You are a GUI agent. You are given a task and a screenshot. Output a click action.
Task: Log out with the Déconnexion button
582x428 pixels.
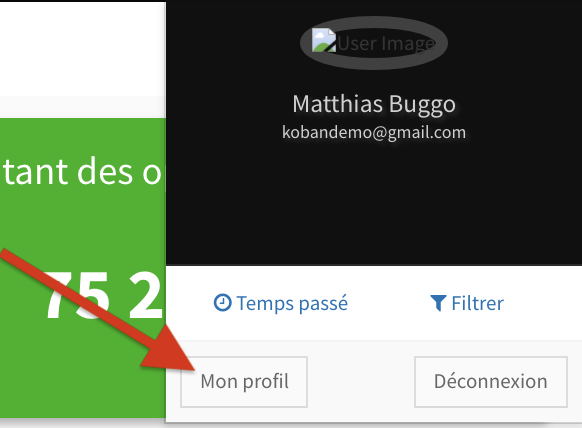click(491, 382)
